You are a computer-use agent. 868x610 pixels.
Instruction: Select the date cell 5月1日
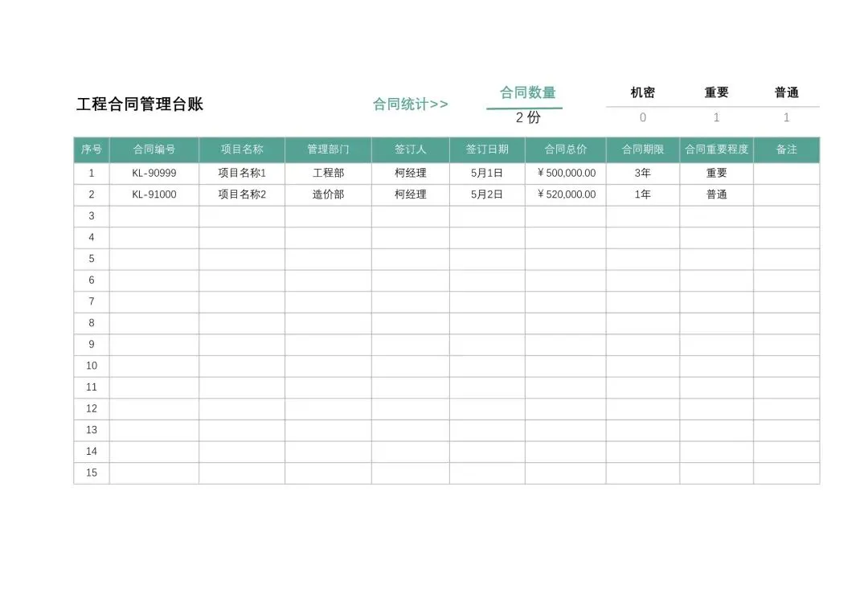[x=487, y=174]
